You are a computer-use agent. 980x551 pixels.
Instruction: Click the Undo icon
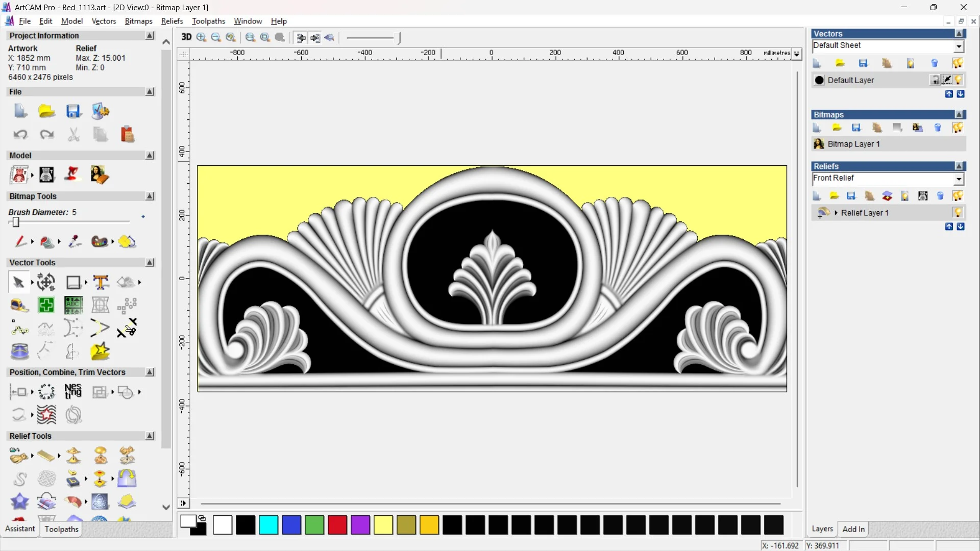coord(20,135)
